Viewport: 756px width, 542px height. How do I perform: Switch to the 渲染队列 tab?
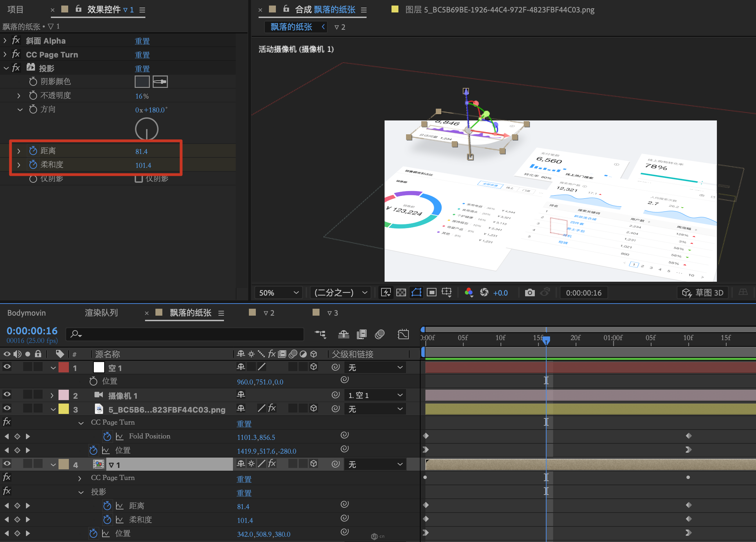pyautogui.click(x=101, y=313)
